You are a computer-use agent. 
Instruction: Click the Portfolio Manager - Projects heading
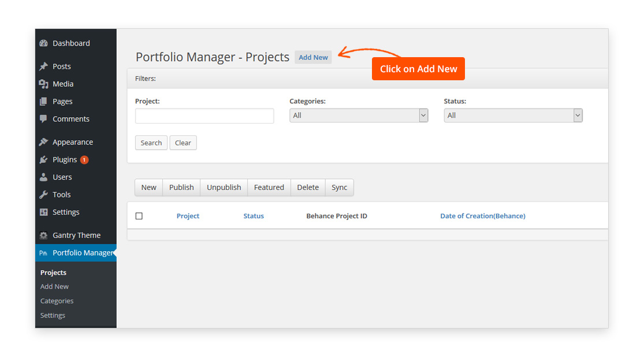213,57
